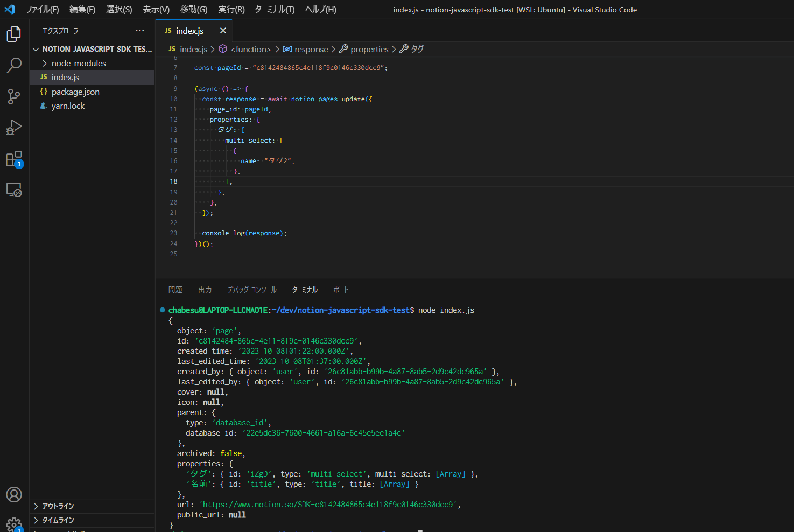Open the 実行(R) menu
The image size is (794, 532).
click(x=231, y=9)
